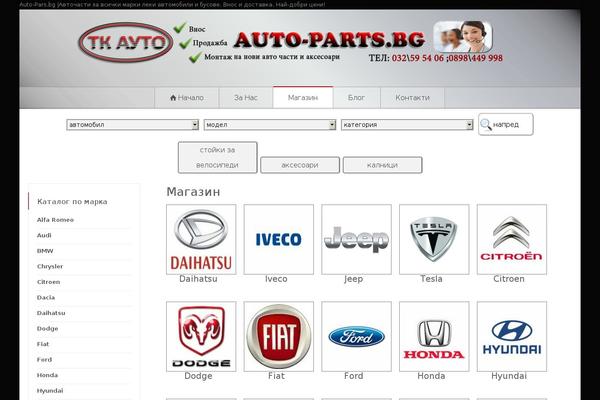Open Audi in brand catalog
600x400 pixels.
44,235
